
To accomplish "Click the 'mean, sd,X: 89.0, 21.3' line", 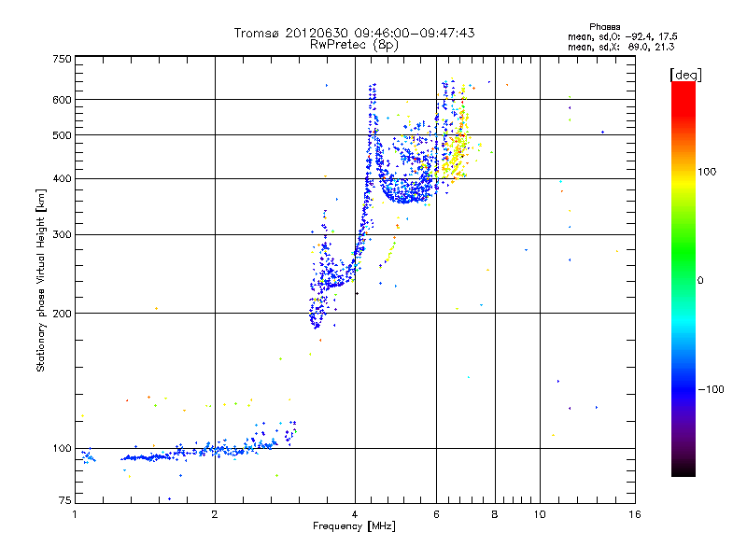I will (x=621, y=47).
